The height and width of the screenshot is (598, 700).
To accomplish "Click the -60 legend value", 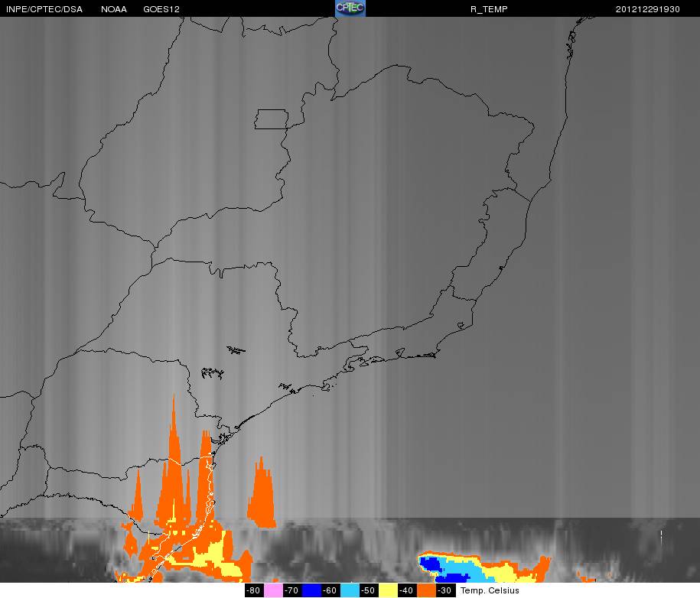I will pos(330,590).
